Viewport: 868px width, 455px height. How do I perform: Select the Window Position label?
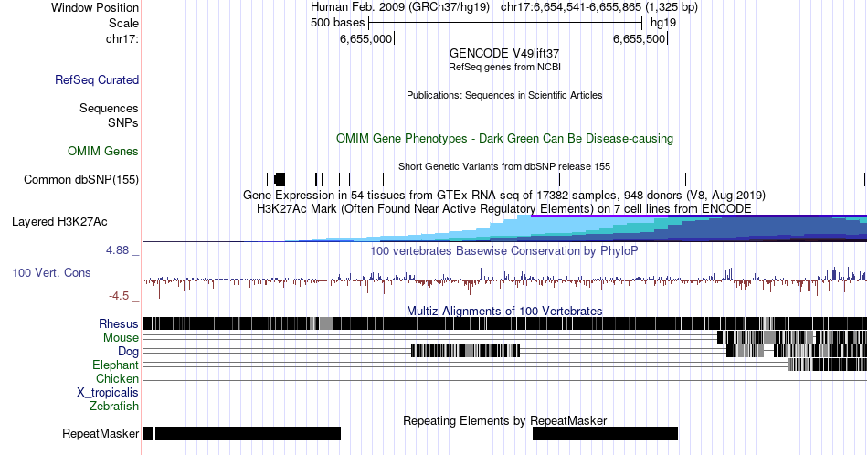95,7
